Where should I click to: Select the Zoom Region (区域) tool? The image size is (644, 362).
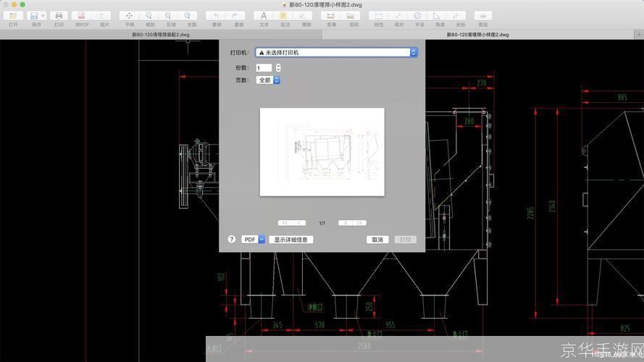click(168, 16)
